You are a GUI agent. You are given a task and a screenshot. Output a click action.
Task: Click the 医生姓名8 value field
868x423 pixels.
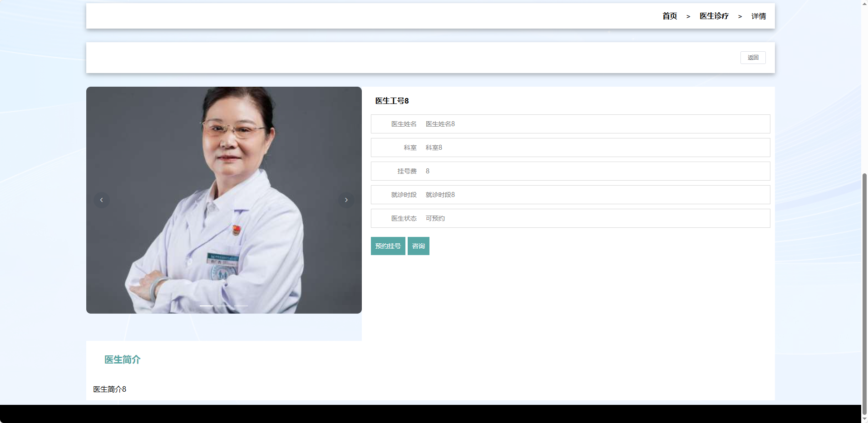pos(440,124)
